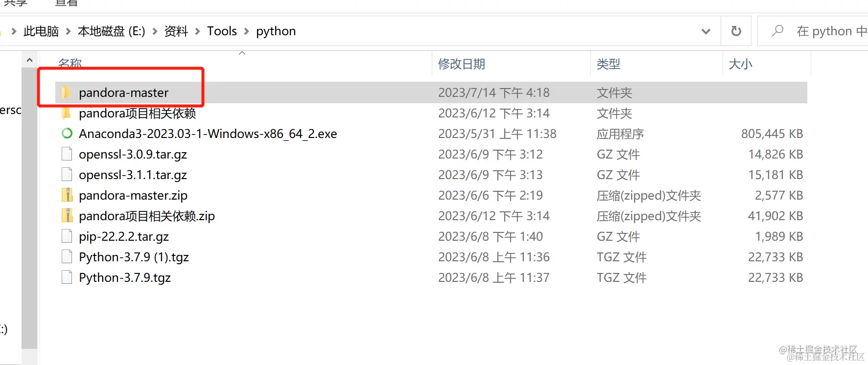Select the file pandora项目相关依赖.zip

147,216
